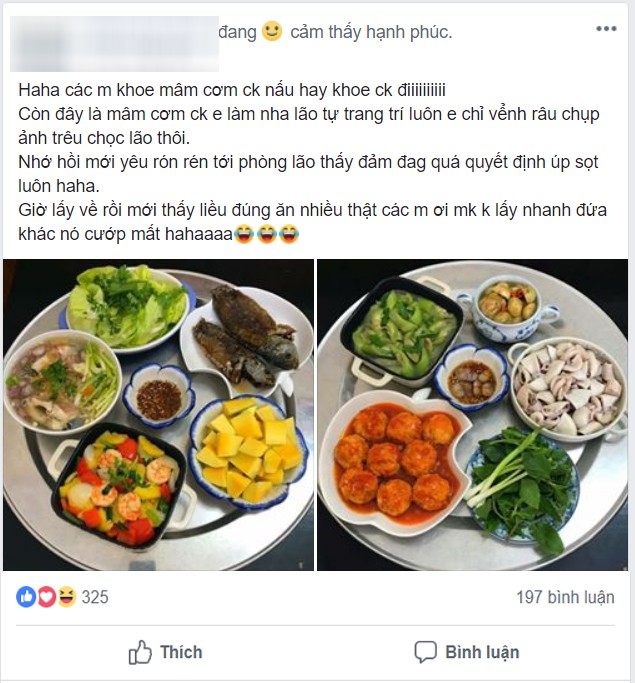Open the "197 bình luận" comments link

pos(564,597)
